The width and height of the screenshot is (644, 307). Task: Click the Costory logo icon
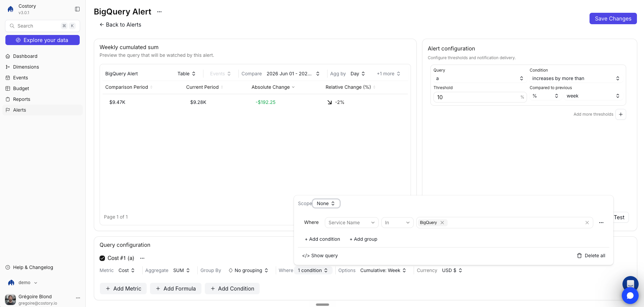(10, 9)
